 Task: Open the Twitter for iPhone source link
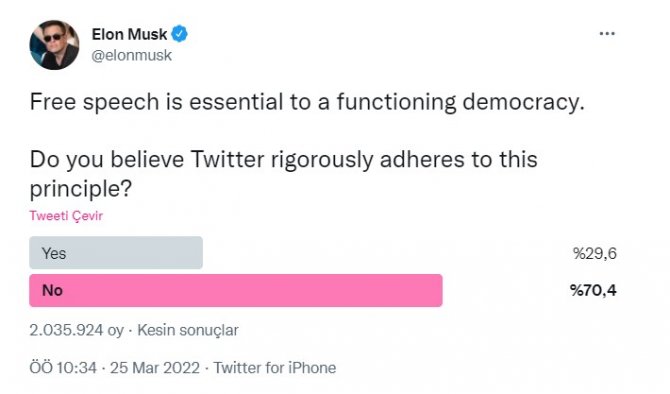(275, 368)
